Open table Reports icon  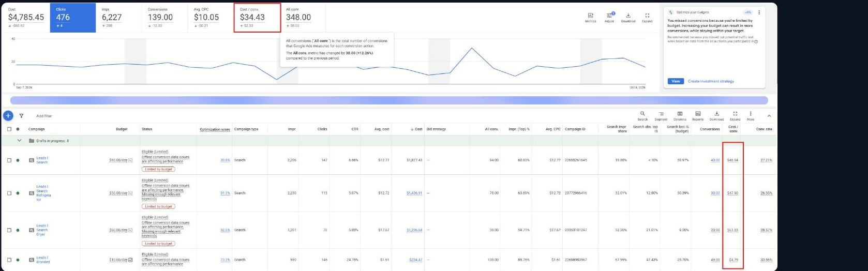pyautogui.click(x=698, y=114)
